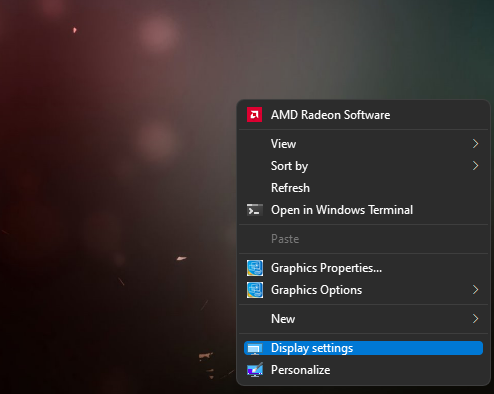Choose Personalize from the context menu
Screen dimensions: 494x394
pos(363,370)
